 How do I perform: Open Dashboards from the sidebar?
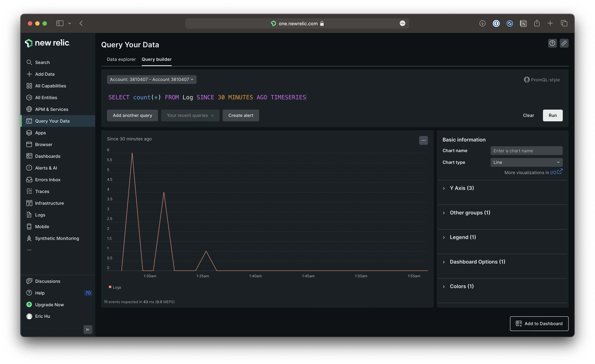(48, 156)
